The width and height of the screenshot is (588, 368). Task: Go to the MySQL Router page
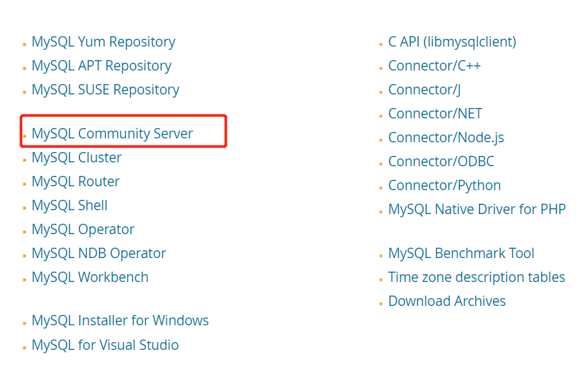(76, 182)
